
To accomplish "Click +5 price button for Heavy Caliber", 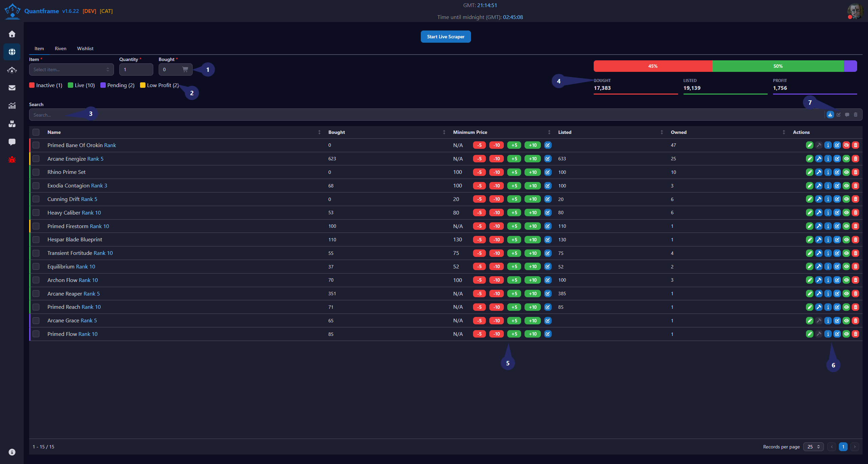I will point(514,213).
